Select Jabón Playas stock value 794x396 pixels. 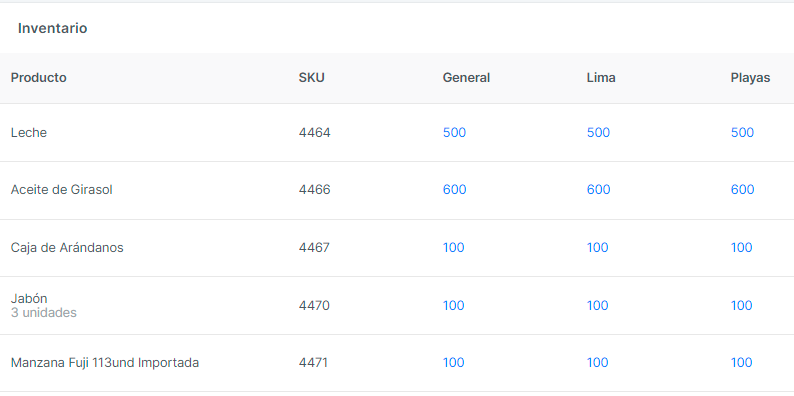741,305
